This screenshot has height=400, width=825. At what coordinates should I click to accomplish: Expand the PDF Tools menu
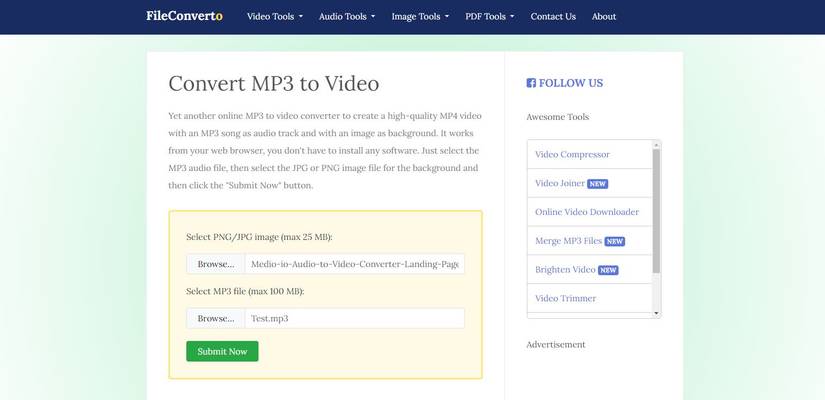pyautogui.click(x=489, y=16)
